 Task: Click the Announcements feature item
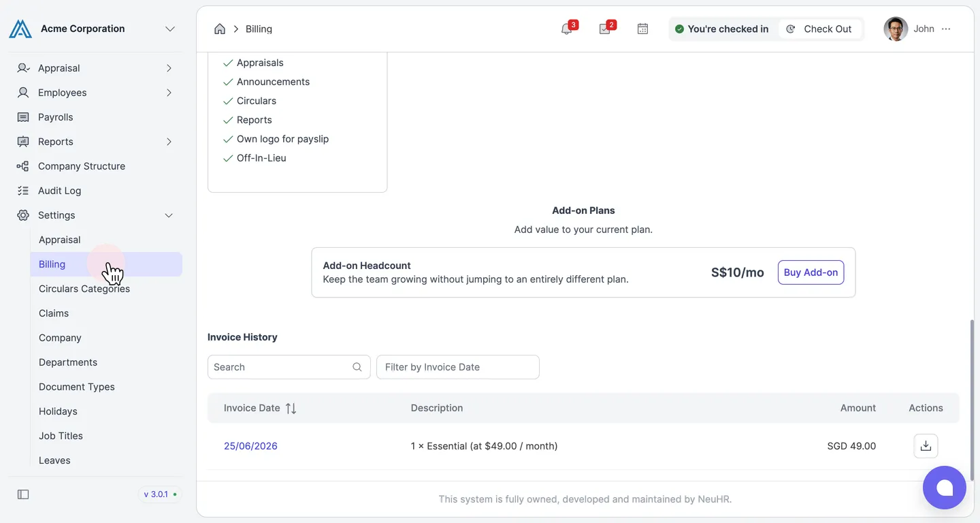click(273, 82)
